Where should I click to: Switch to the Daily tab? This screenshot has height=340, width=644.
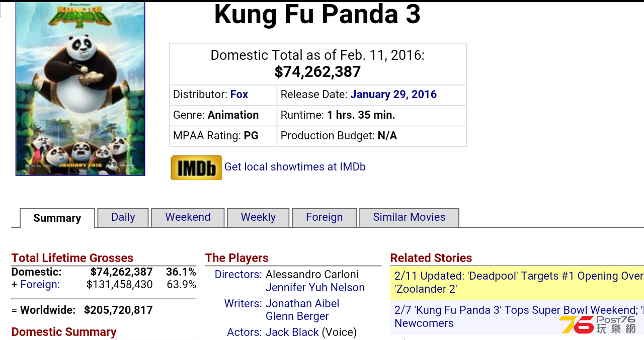coord(123,217)
